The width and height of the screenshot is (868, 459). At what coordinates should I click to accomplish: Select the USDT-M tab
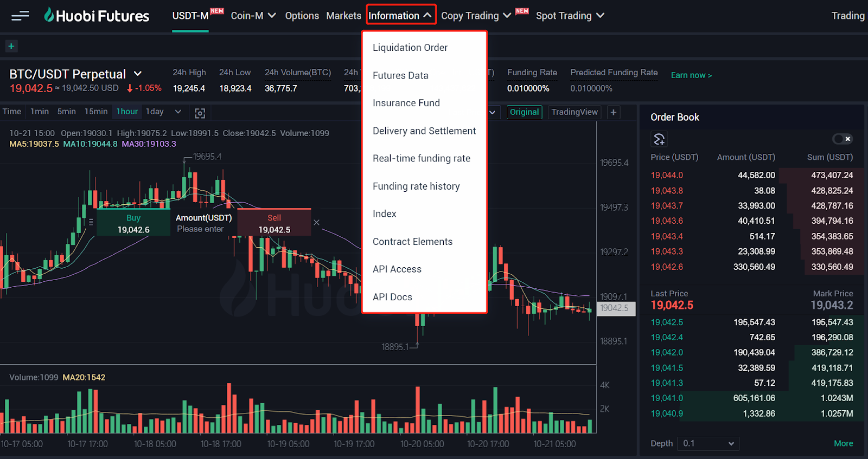pyautogui.click(x=190, y=16)
